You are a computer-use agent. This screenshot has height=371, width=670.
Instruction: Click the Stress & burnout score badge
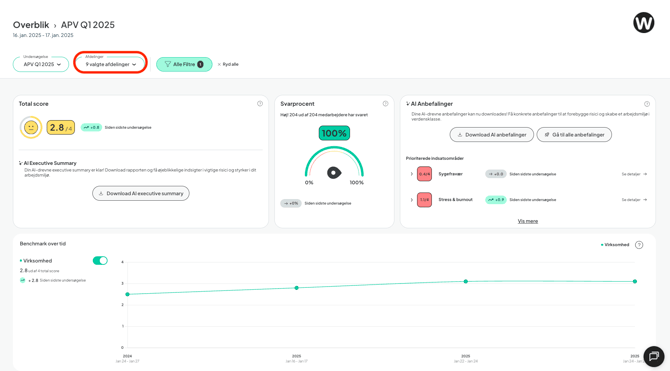(x=424, y=200)
